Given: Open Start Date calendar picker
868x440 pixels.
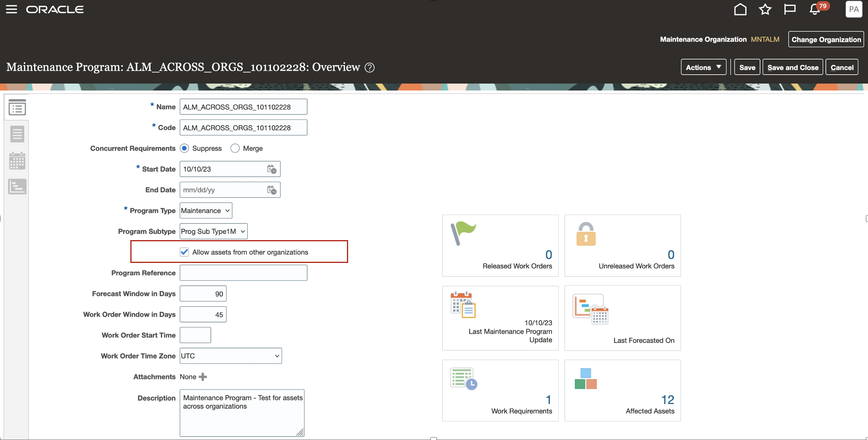Looking at the screenshot, I should pos(272,169).
